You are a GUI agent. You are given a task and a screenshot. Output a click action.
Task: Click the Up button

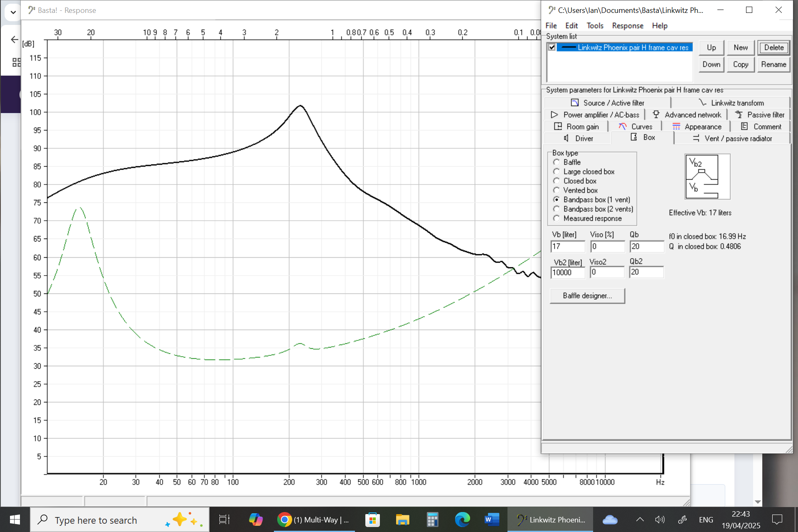pos(711,47)
